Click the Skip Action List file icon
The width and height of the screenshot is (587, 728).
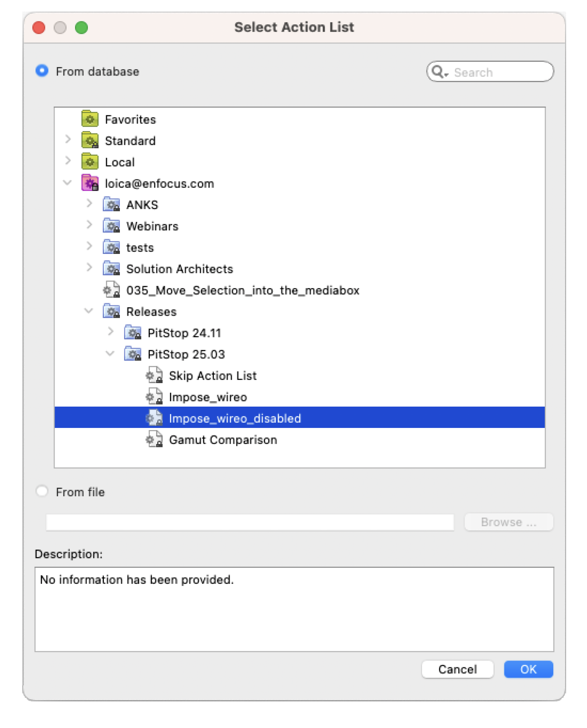pyautogui.click(x=154, y=375)
